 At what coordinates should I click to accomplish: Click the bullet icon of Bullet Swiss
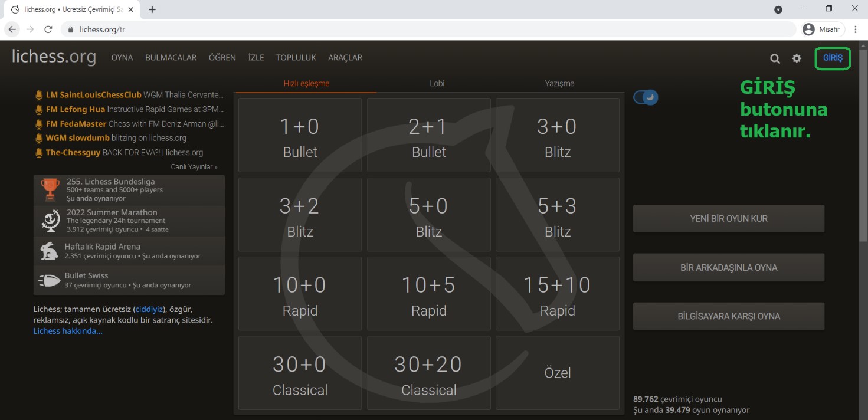(50, 280)
